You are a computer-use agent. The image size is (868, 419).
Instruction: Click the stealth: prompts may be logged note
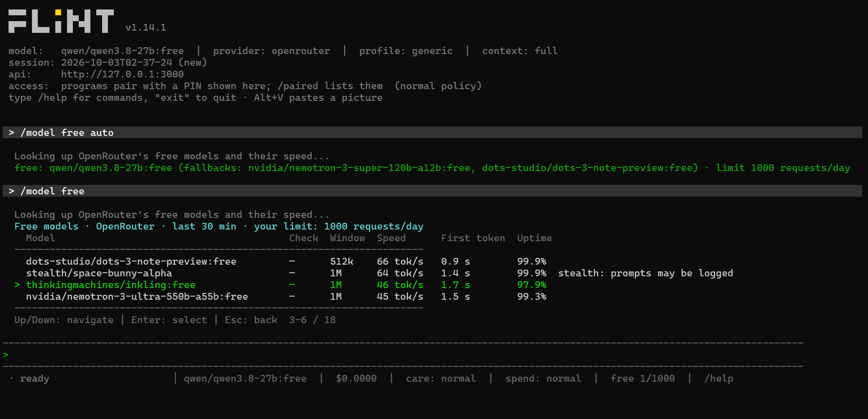[646, 273]
